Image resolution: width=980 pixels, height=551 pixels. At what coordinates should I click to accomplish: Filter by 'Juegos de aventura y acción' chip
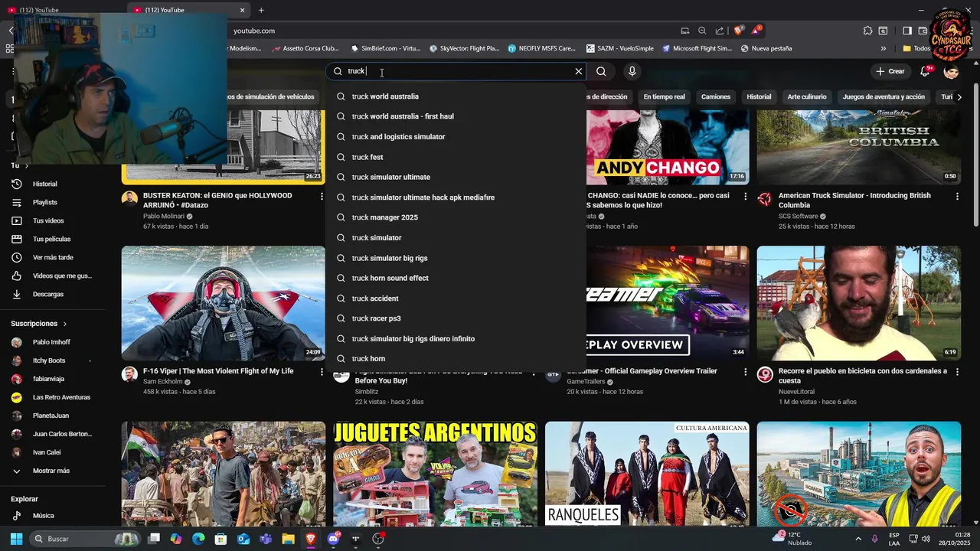[x=884, y=96]
